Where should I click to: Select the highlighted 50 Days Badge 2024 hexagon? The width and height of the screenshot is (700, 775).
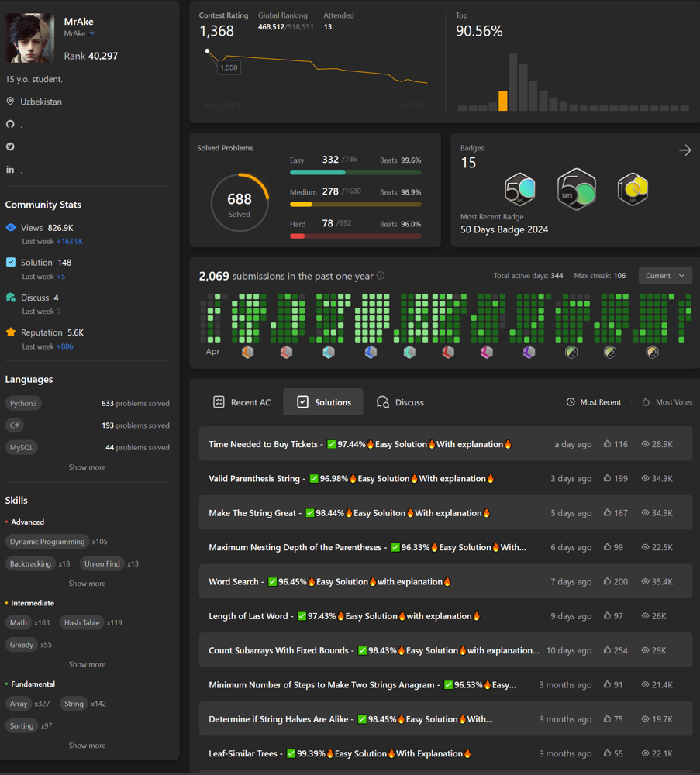click(576, 189)
